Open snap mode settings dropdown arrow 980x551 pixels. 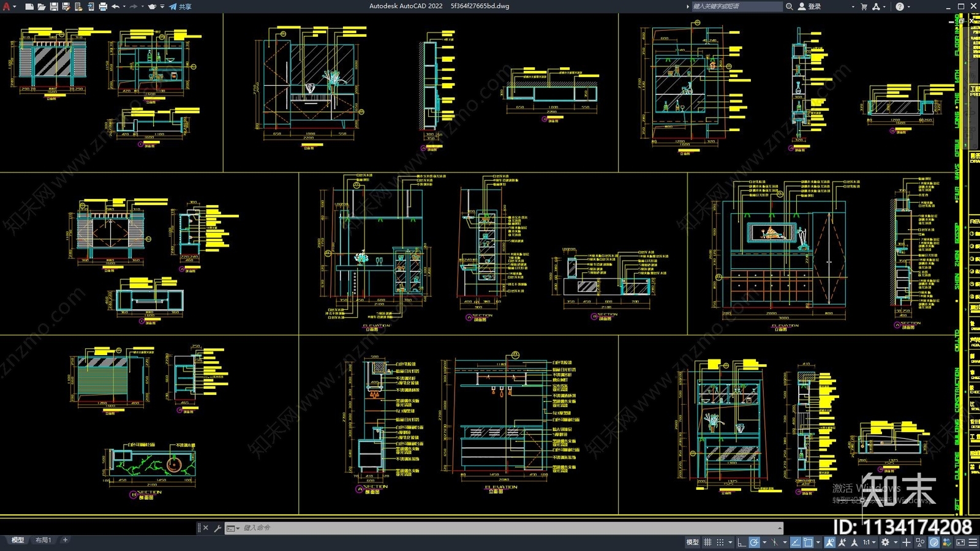pos(730,542)
